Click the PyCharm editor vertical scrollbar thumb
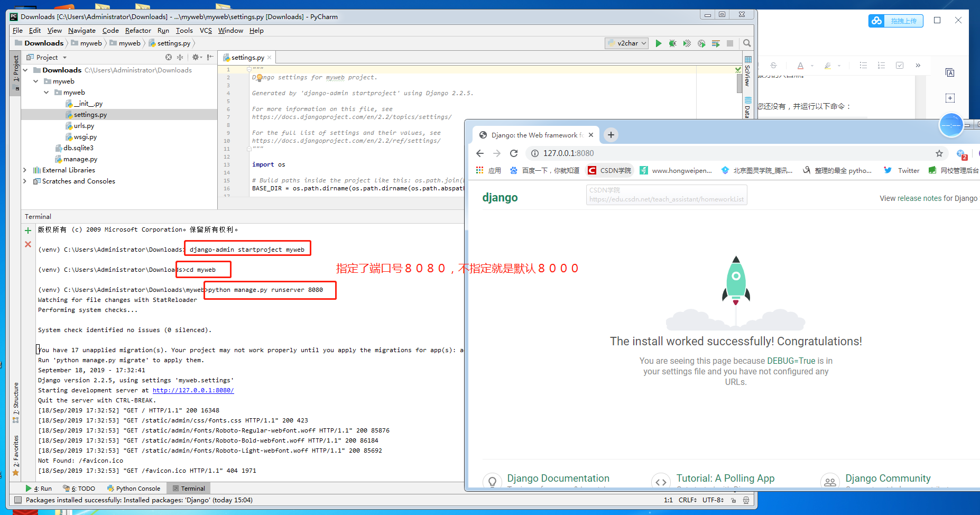The width and height of the screenshot is (980, 515). pyautogui.click(x=739, y=83)
